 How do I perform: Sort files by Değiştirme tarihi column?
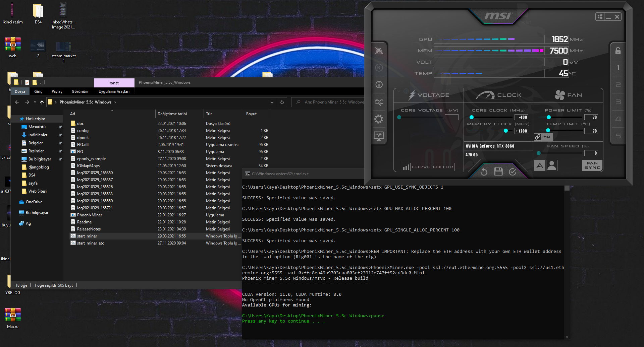pyautogui.click(x=179, y=114)
